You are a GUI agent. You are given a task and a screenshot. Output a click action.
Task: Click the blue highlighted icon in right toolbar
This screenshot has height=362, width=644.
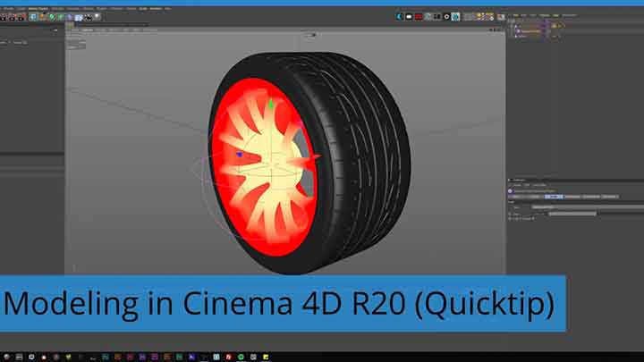tap(455, 17)
